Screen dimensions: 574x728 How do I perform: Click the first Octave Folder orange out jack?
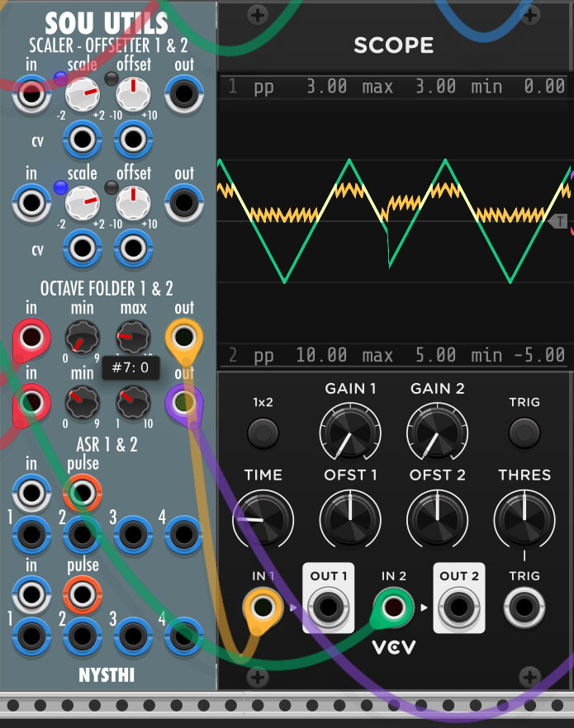pos(183,338)
